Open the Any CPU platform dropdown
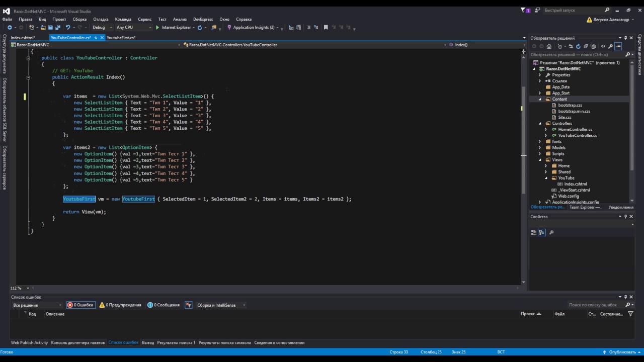This screenshot has height=362, width=644. [x=133, y=27]
